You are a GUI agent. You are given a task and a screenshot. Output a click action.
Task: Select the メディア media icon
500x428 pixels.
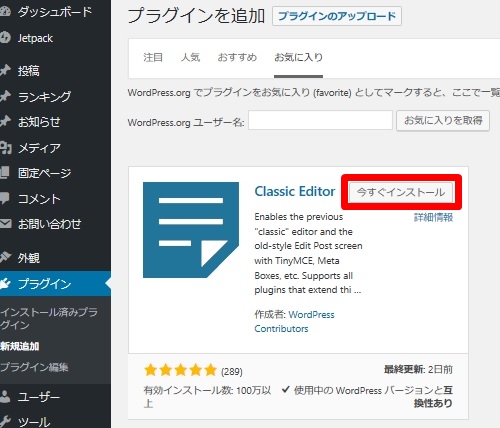click(x=5, y=147)
